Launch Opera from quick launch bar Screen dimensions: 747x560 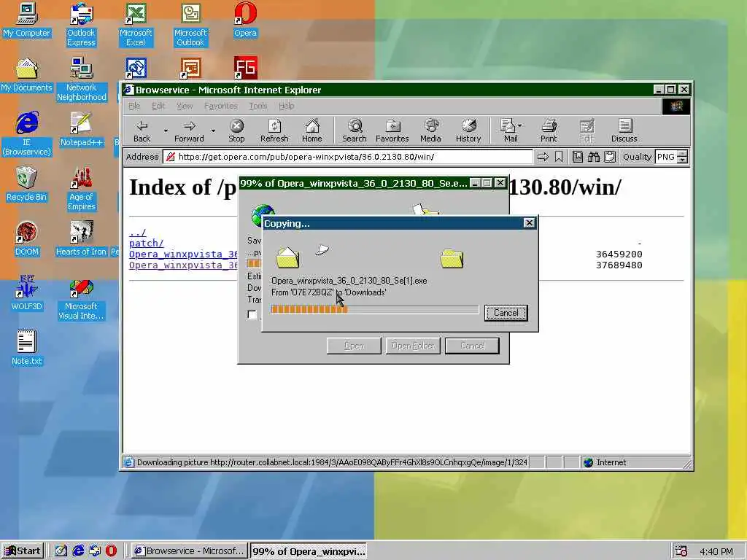click(111, 551)
